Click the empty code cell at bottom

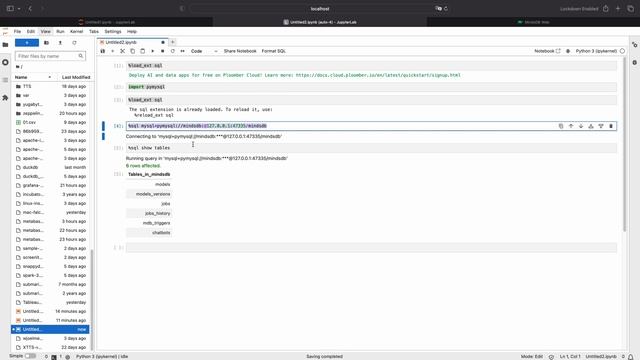[371, 248]
